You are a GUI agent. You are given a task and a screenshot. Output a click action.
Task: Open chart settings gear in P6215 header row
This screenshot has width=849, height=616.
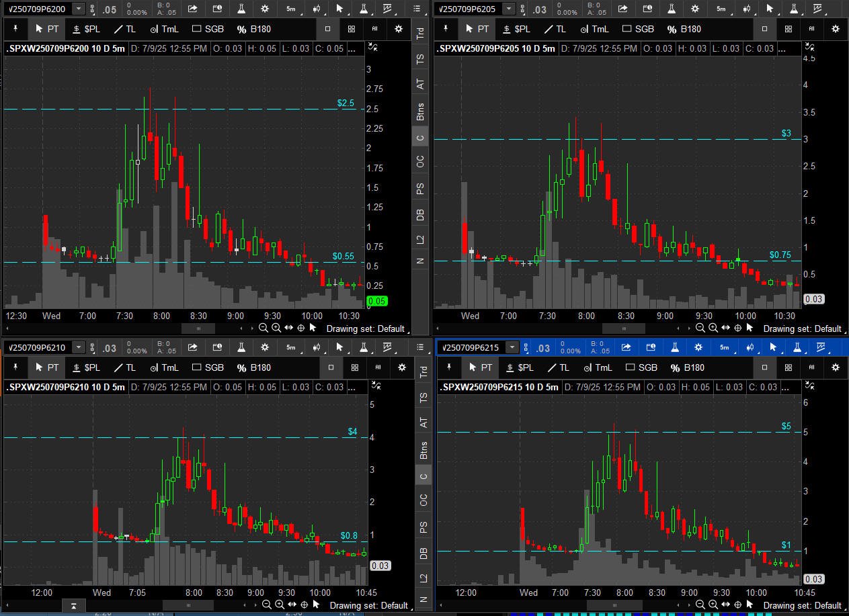pyautogui.click(x=698, y=347)
